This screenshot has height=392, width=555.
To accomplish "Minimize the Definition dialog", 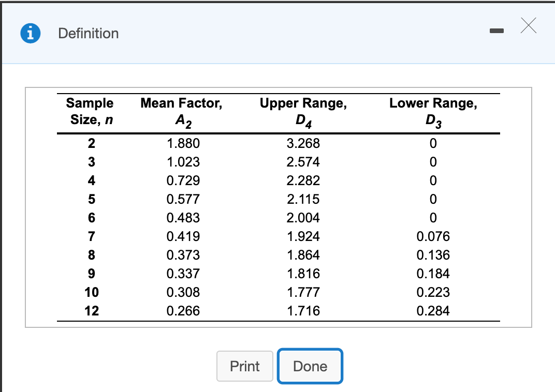I will click(496, 31).
